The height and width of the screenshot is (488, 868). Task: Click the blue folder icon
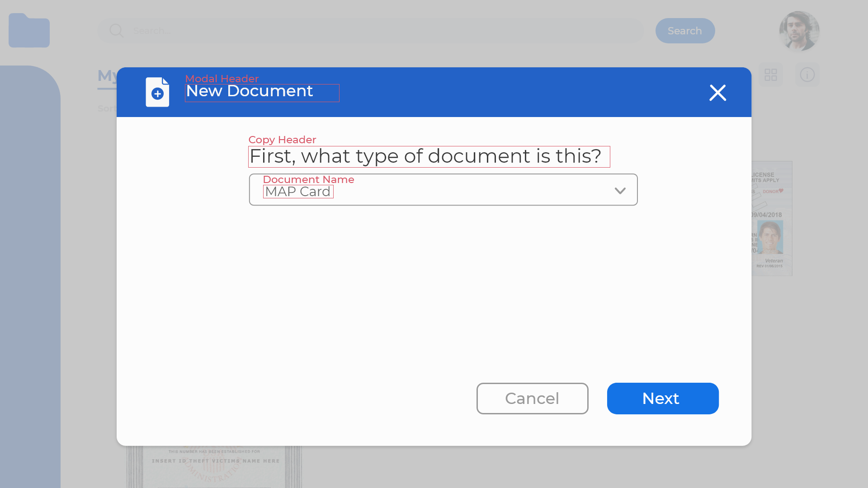click(29, 31)
